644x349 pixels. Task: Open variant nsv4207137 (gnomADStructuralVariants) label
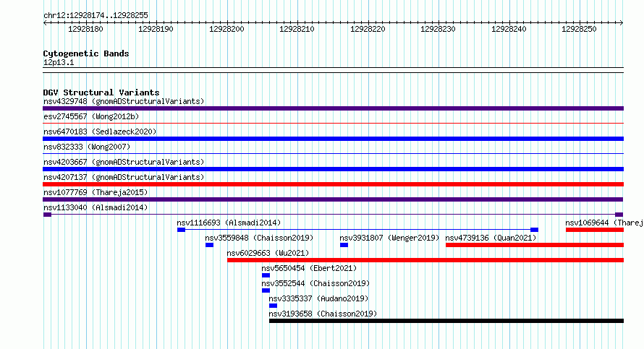point(124,177)
